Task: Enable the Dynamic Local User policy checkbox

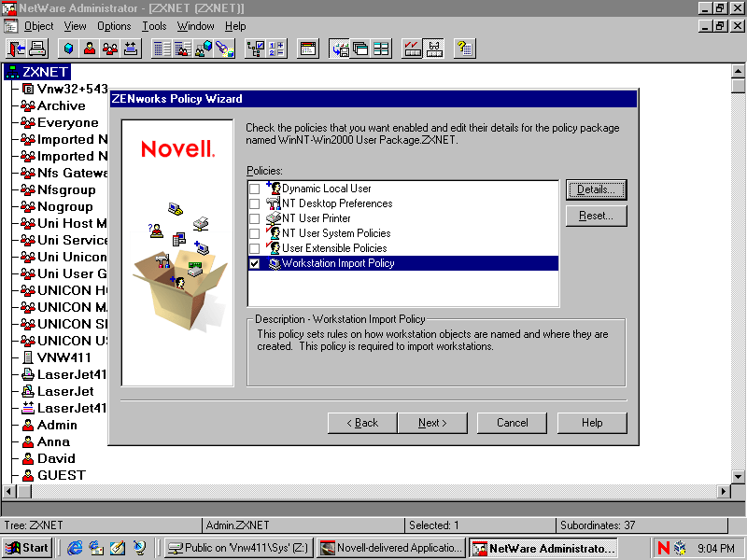Action: 255,189
